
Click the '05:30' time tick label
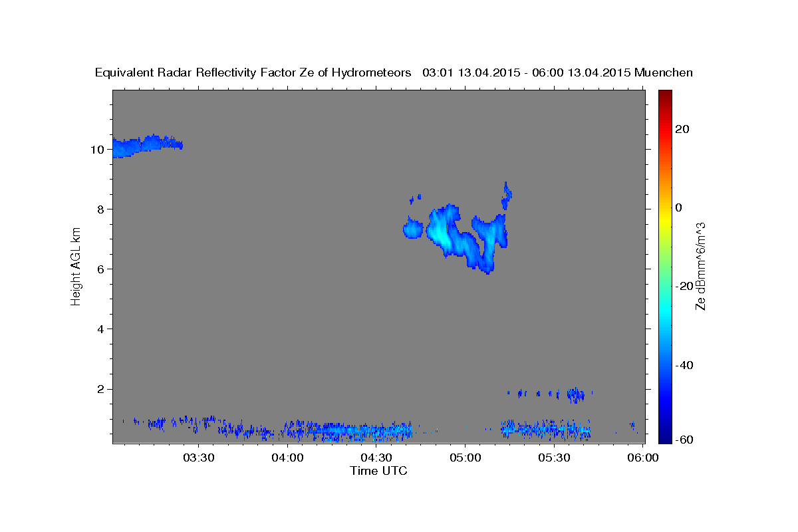[553, 458]
